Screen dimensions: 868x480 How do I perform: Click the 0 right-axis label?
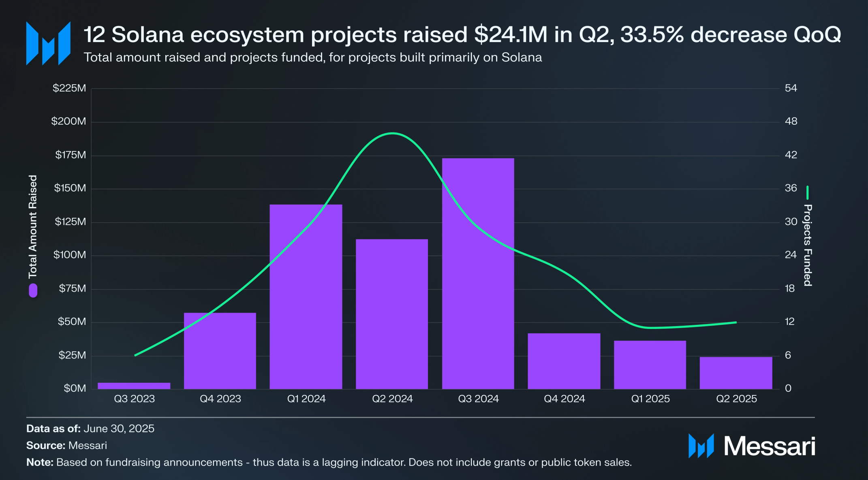click(x=788, y=389)
